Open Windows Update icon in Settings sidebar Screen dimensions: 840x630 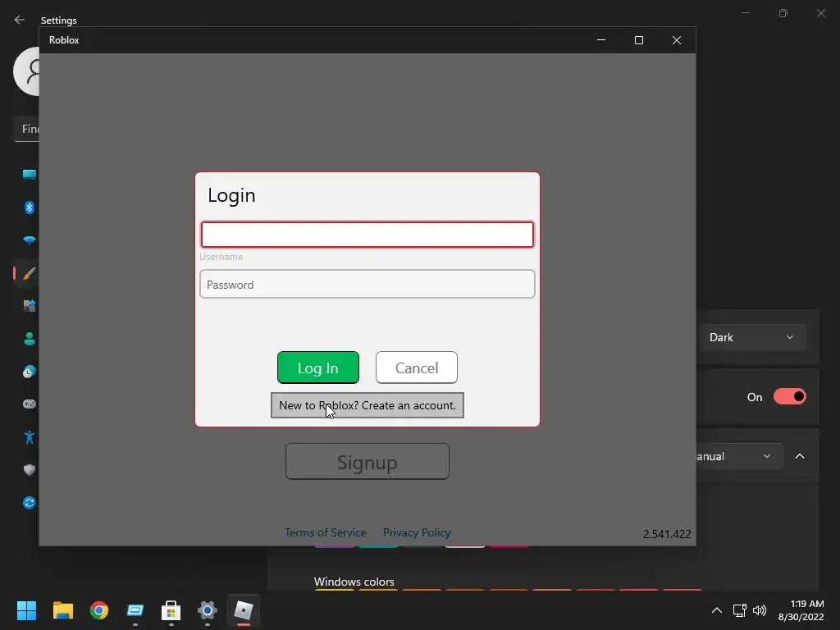coord(29,503)
